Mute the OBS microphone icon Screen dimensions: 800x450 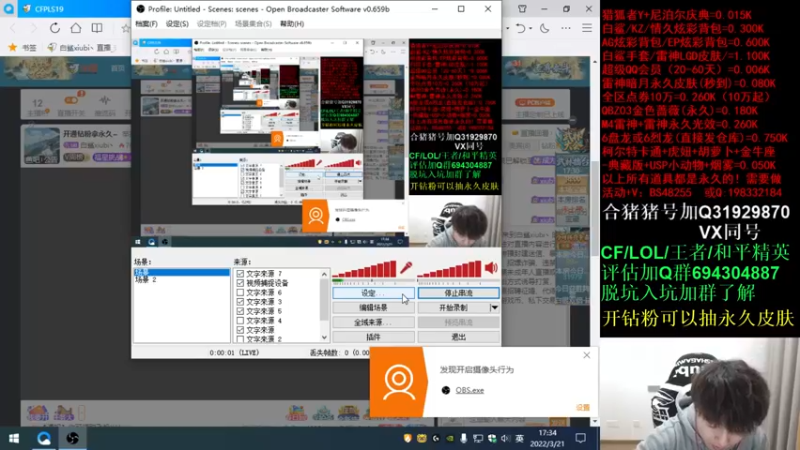406,267
